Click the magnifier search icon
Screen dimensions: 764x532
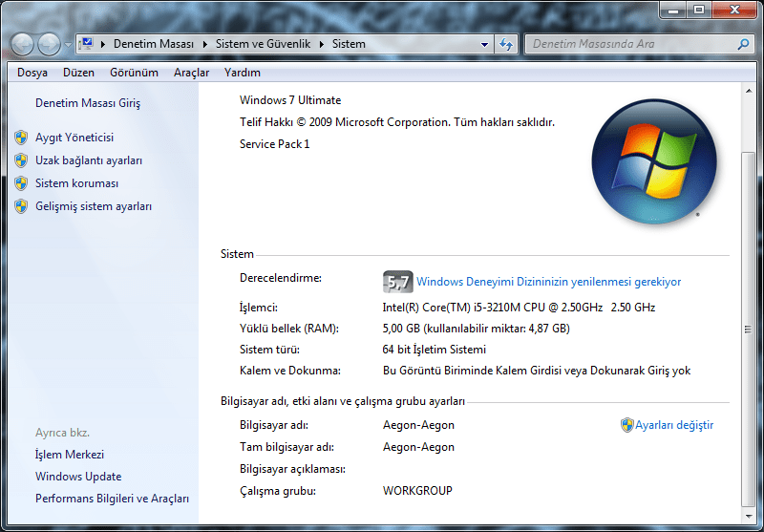pos(743,44)
